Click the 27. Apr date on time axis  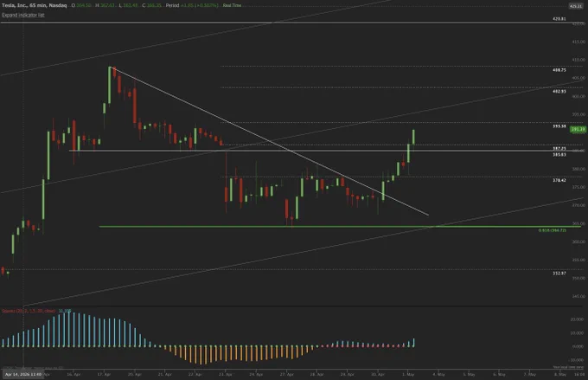pyautogui.click(x=286, y=374)
